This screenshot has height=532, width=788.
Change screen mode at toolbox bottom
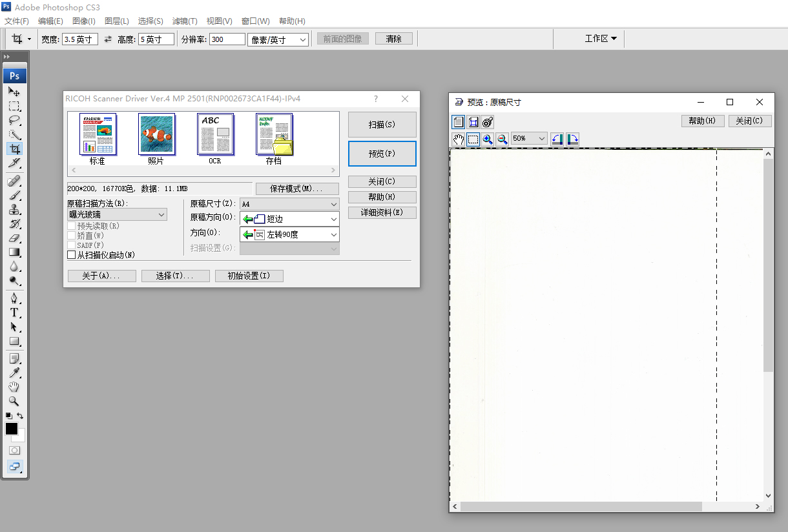pyautogui.click(x=14, y=466)
